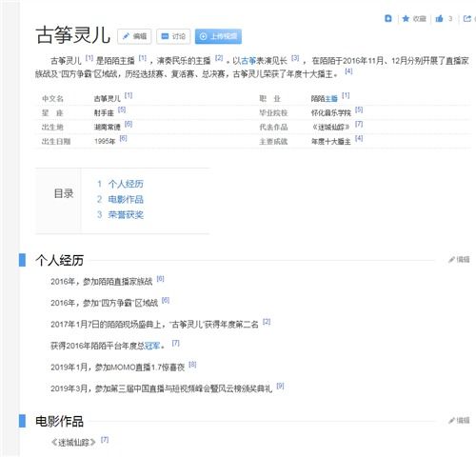
Task: Click 《迷城仙踪》 under the 电影作品 heading
Action: (x=73, y=443)
